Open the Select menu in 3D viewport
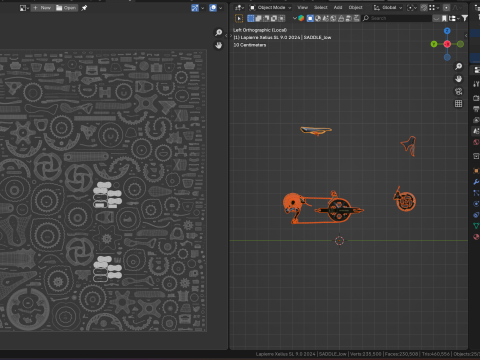 [x=320, y=7]
